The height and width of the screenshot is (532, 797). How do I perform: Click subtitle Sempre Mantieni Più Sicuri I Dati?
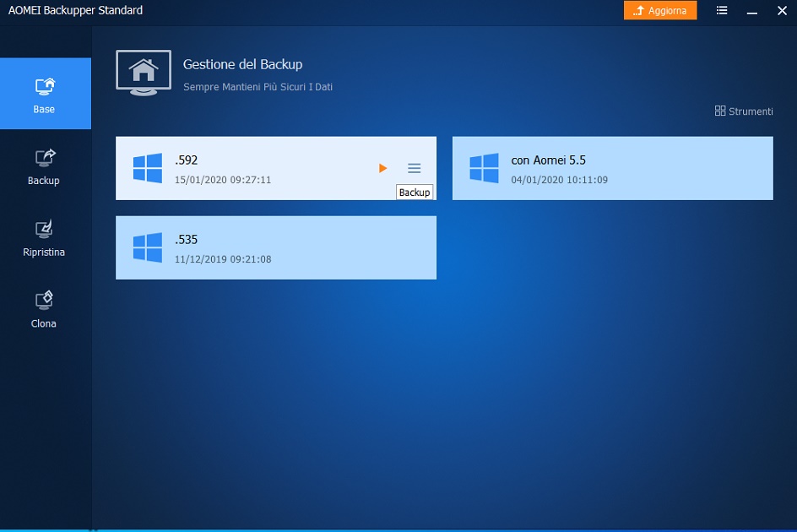pos(258,87)
